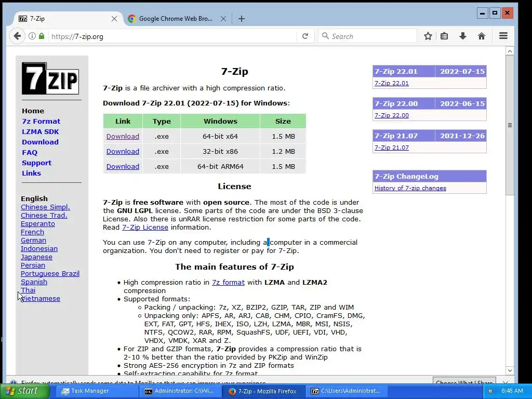Screen dimensions: 532x399
Task: Open the LZMA SDK page
Action: point(41,131)
